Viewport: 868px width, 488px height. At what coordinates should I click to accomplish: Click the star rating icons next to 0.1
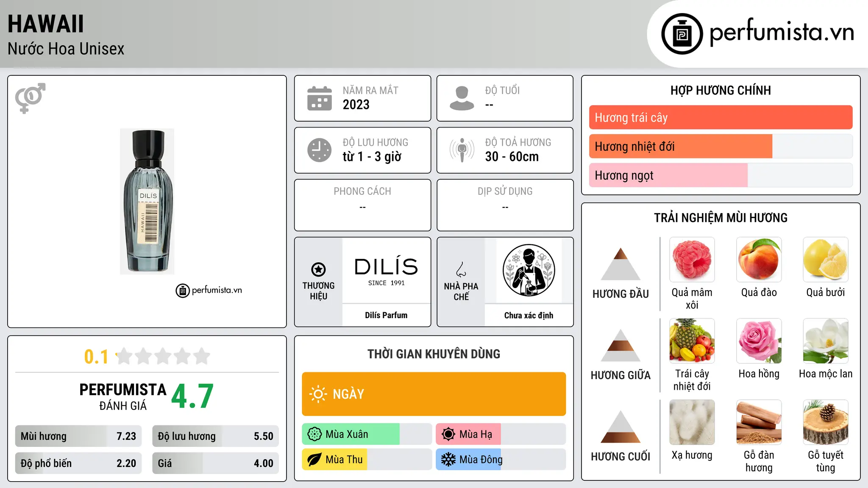pyautogui.click(x=163, y=356)
